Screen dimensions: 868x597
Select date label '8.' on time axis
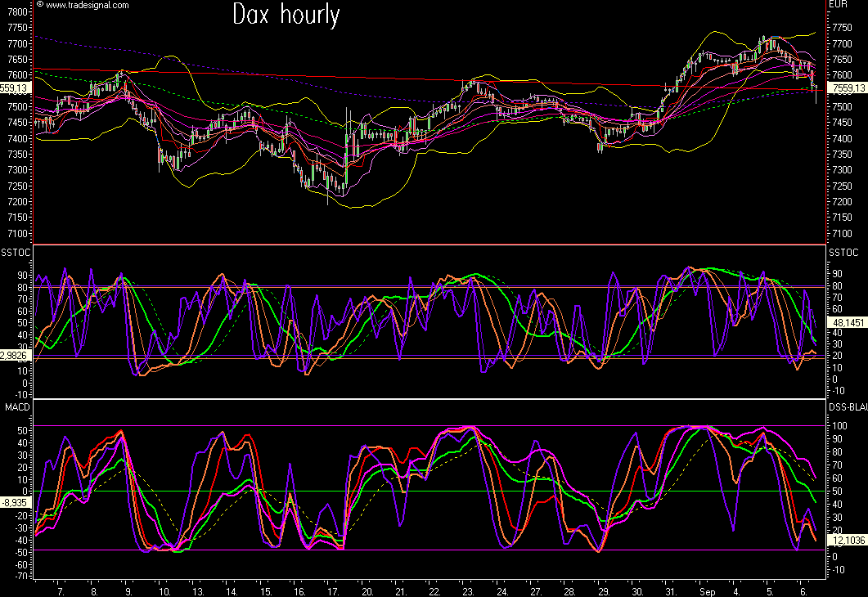pos(94,592)
